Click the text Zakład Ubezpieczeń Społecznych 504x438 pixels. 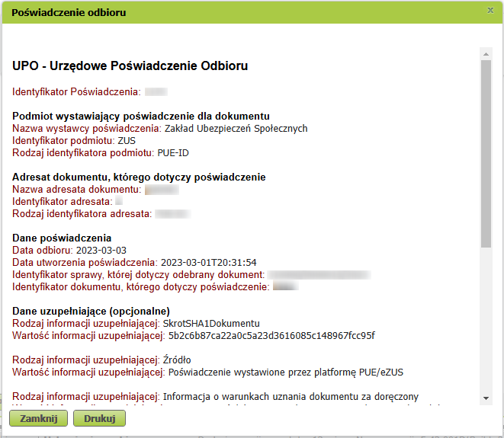236,129
